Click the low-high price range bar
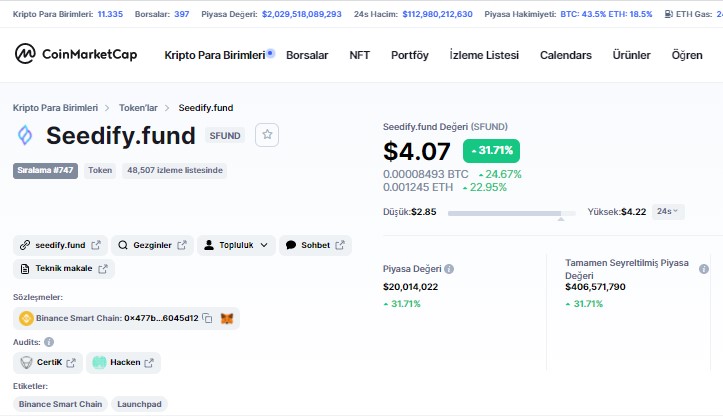Image resolution: width=723 pixels, height=419 pixels. pos(512,213)
